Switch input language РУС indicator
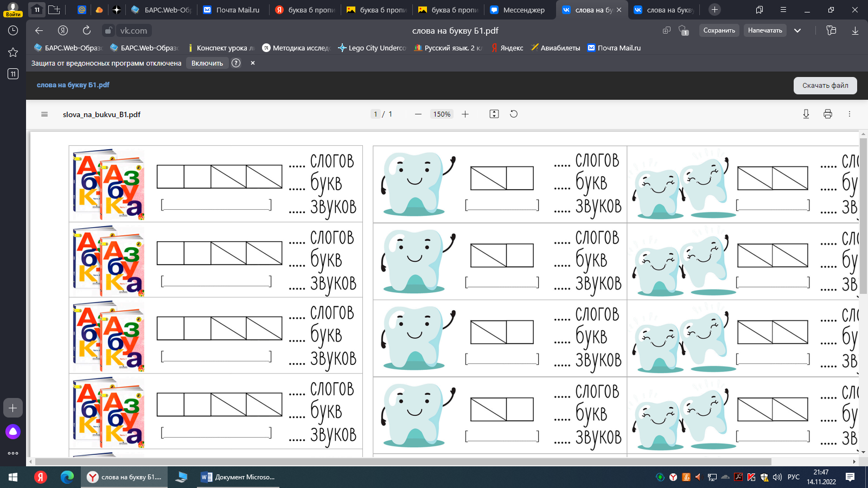 (x=794, y=477)
